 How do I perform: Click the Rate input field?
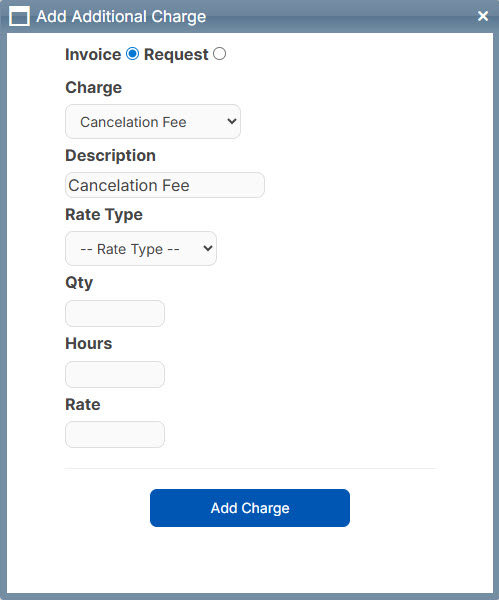click(115, 435)
